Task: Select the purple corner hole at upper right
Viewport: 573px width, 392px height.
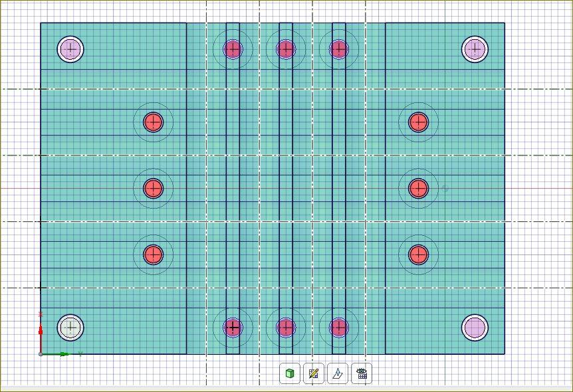Action: click(x=475, y=49)
